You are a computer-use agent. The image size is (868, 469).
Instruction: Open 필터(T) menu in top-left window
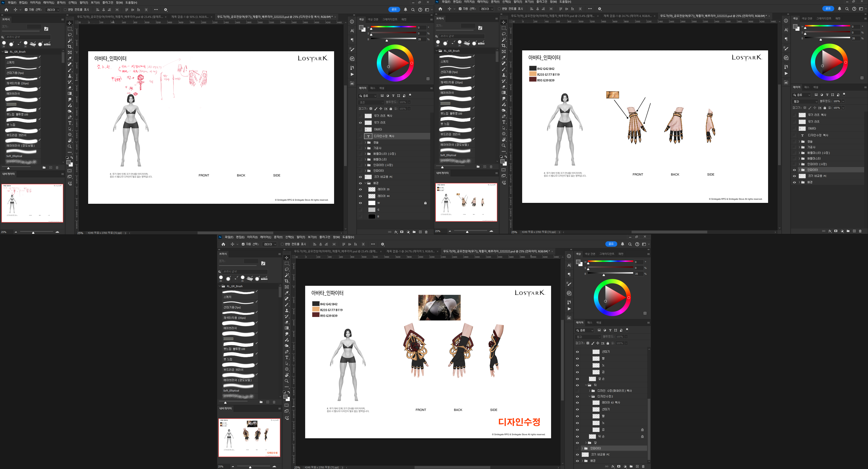pyautogui.click(x=84, y=2)
